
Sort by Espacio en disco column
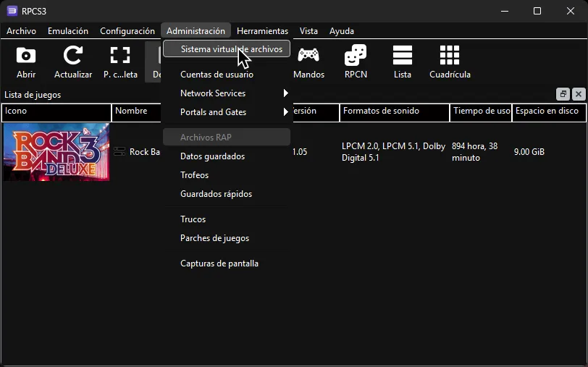click(x=549, y=112)
